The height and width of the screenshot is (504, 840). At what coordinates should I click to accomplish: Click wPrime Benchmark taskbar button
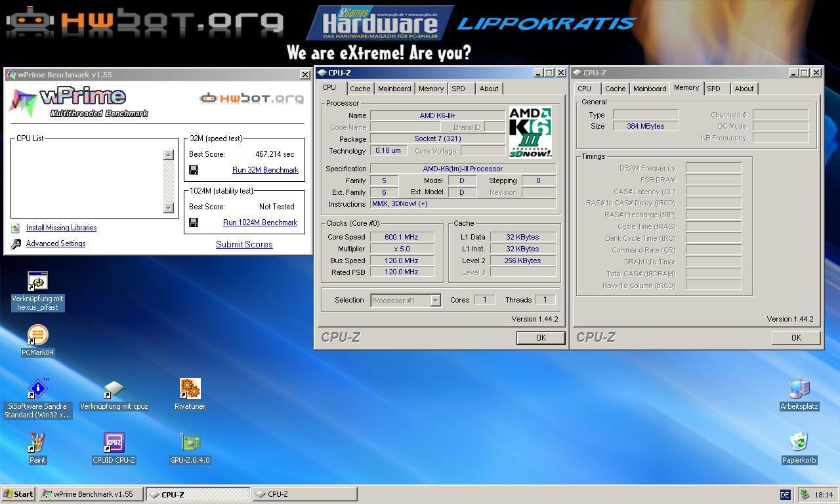click(91, 494)
